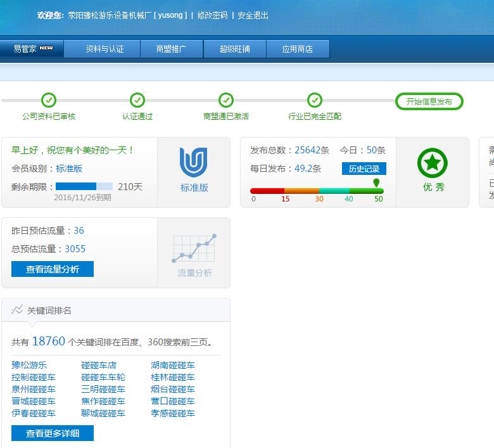Click the 商盟通已激活 green checkmark
Screen dimensions: 494x448
coord(226,100)
